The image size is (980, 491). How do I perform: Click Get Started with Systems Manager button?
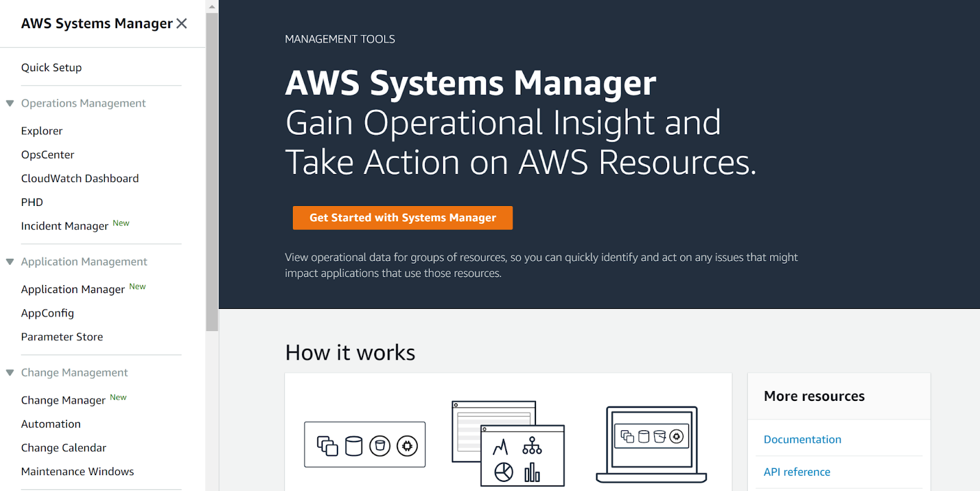(x=402, y=218)
